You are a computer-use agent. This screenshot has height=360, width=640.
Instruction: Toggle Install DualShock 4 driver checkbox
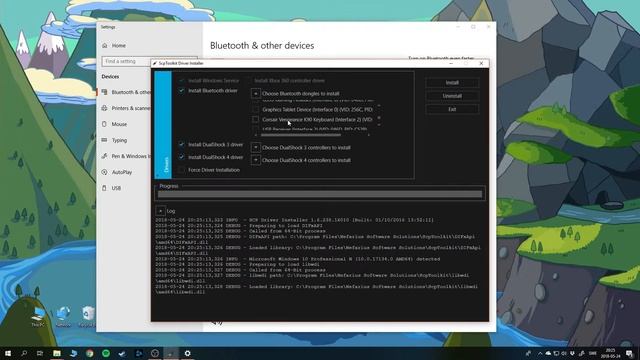pos(181,157)
